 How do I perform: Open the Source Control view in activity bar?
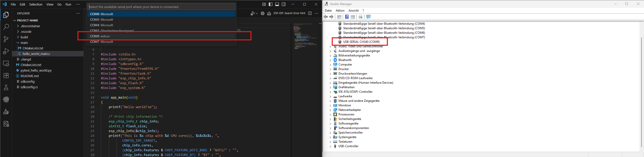(6, 39)
